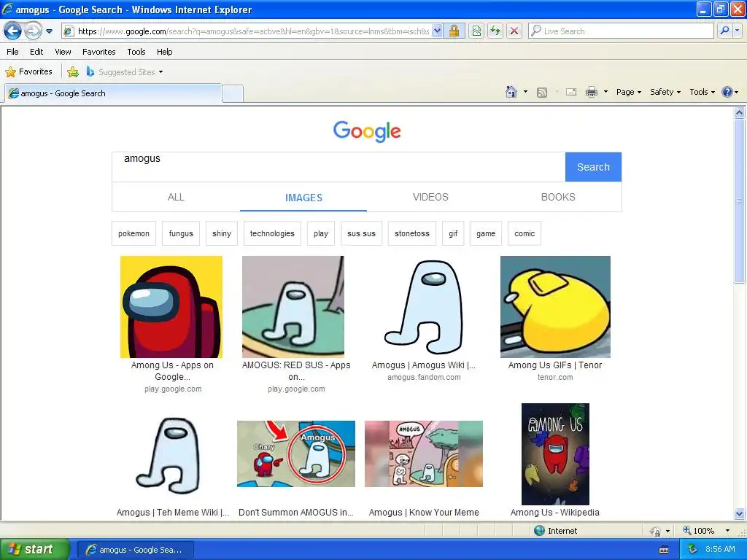Open the Safety dropdown menu

coord(665,92)
